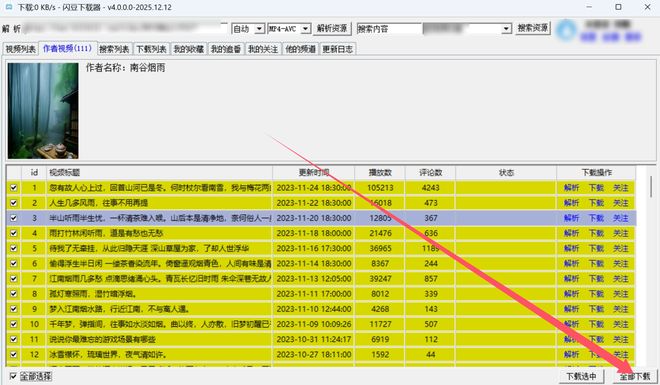The image size is (660, 385).
Task: Click the author name 南谷烟雨
Action: tap(147, 68)
